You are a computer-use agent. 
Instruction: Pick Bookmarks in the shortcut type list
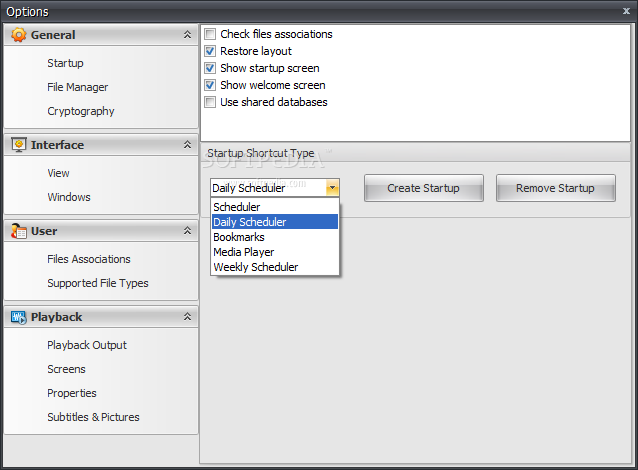click(x=275, y=237)
